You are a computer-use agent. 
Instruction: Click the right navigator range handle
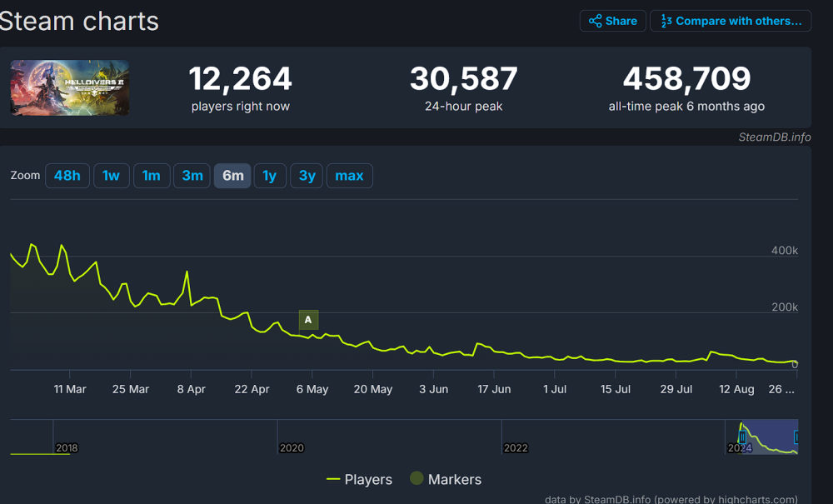pyautogui.click(x=796, y=437)
